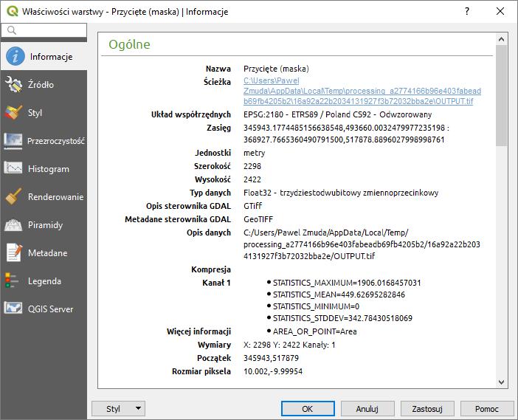Click the Wysokość value 2422

252,179
